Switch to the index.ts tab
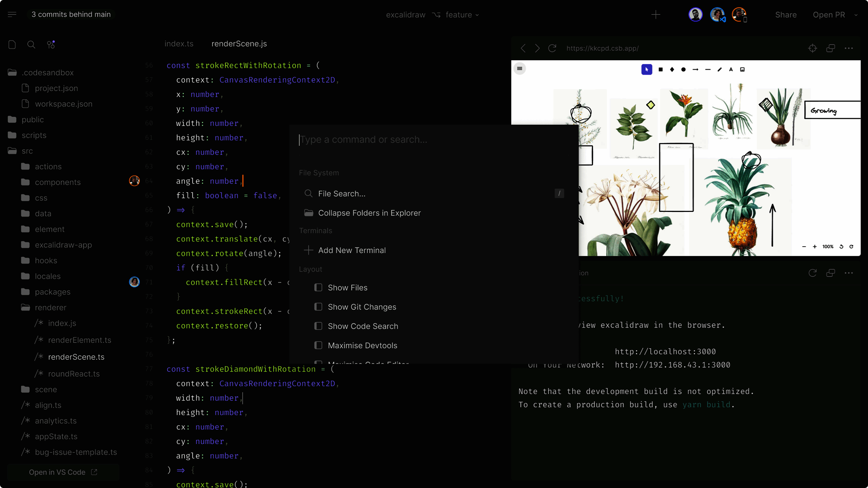The image size is (868, 488). 179,44
